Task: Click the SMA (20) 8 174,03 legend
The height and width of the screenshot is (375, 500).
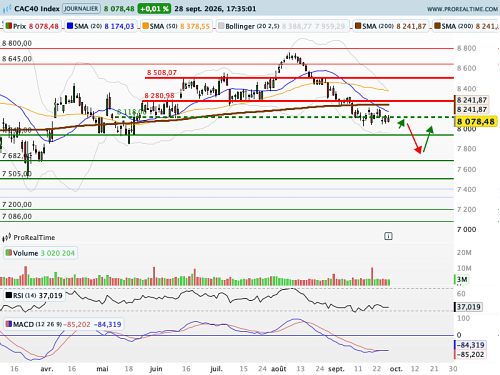Action: [x=101, y=26]
